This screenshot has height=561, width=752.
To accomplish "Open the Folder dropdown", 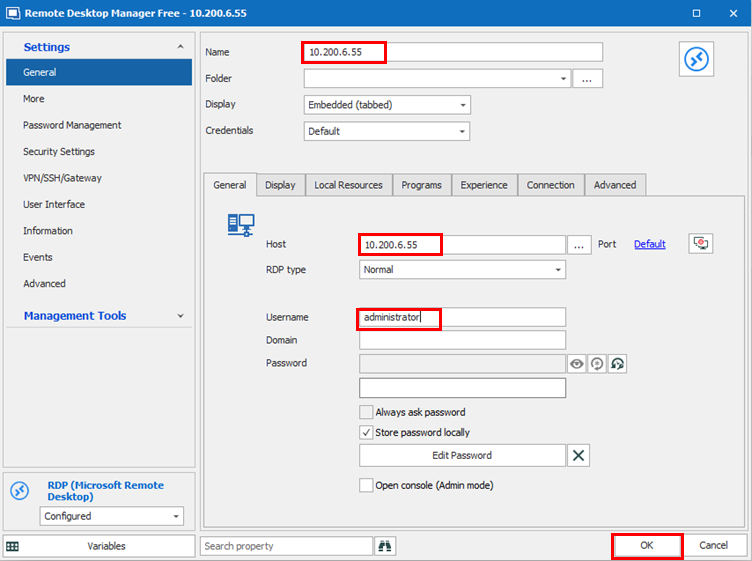I will tap(563, 79).
